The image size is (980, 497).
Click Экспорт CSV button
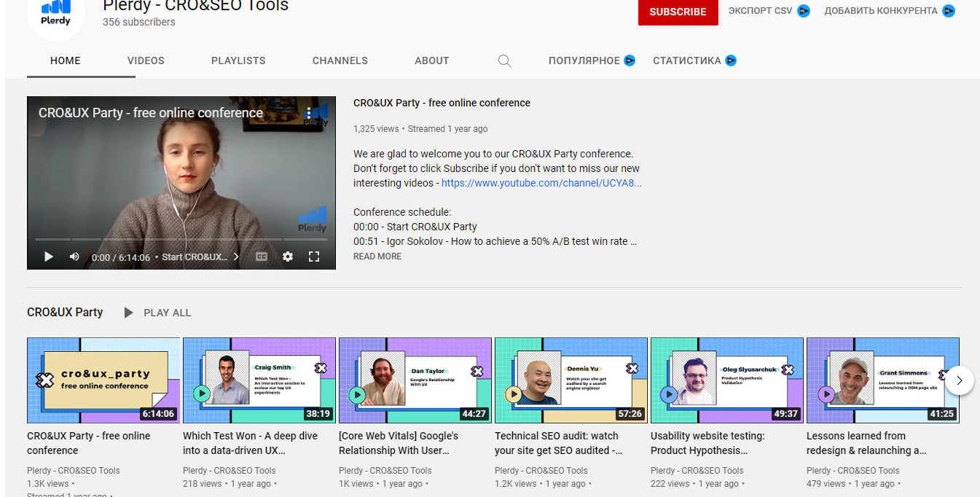point(769,11)
